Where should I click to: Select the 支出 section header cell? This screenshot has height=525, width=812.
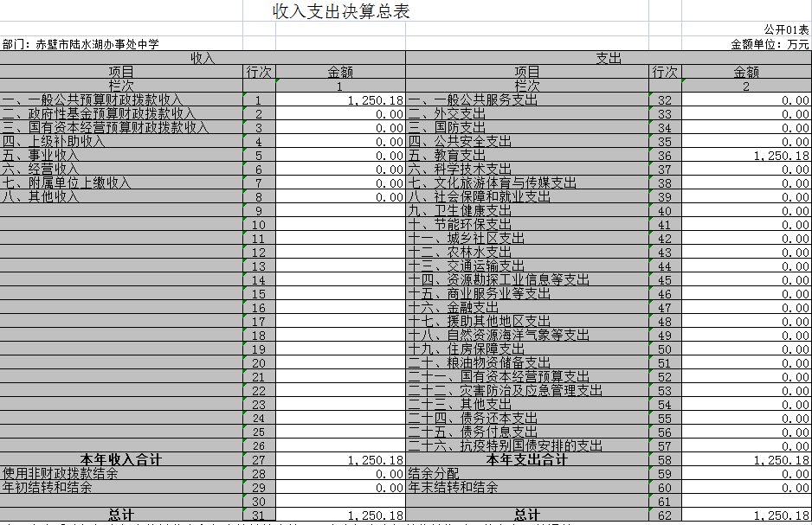point(609,58)
